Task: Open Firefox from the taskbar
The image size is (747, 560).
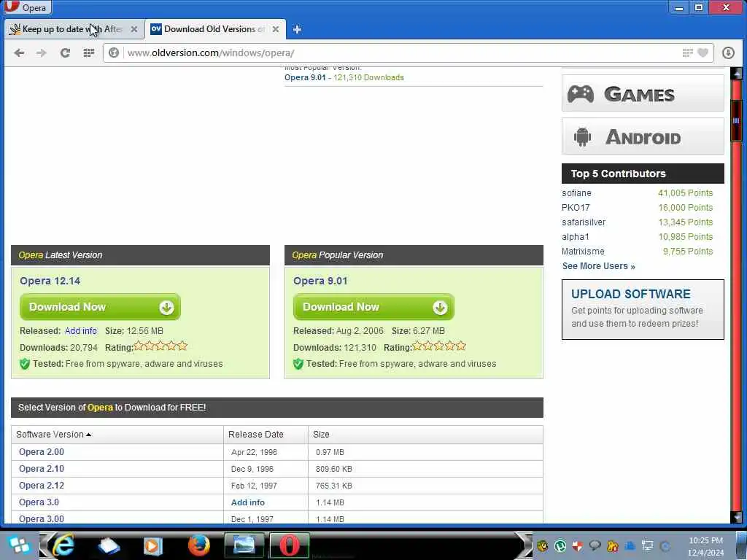Action: pyautogui.click(x=198, y=545)
